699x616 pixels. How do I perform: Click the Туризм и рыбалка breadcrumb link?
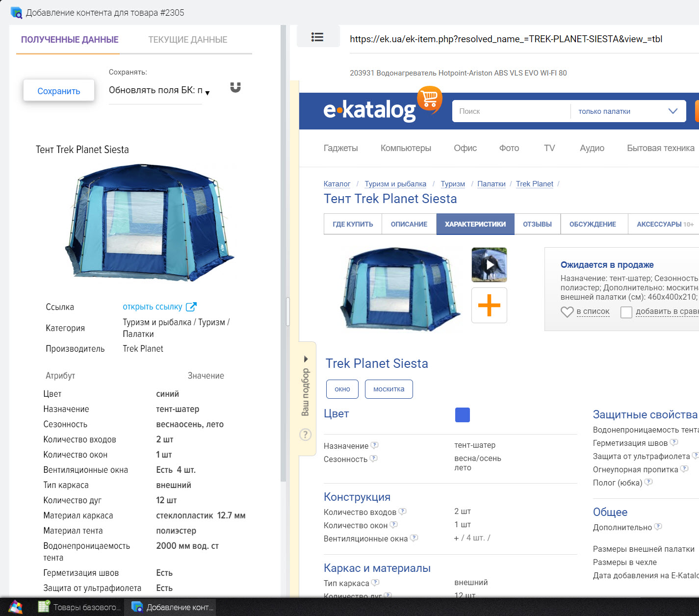395,184
